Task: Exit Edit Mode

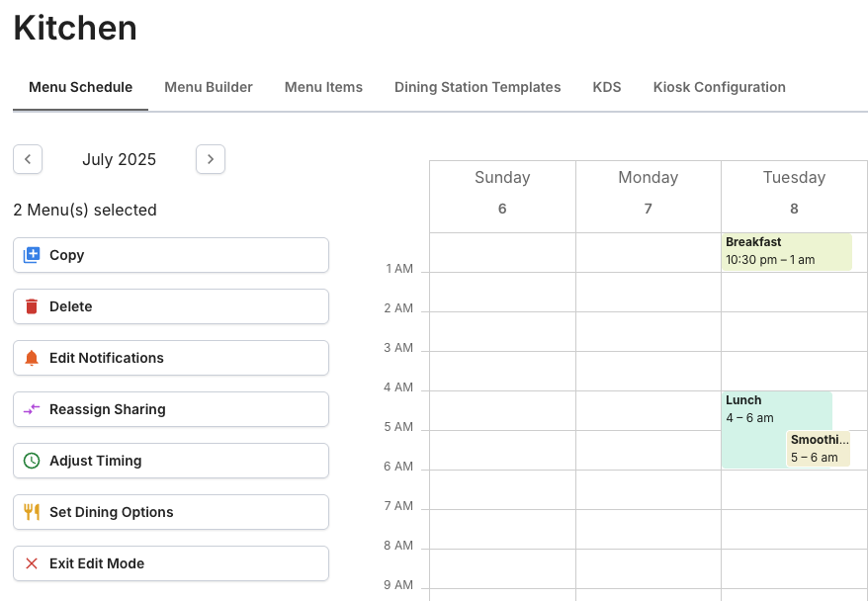Action: [171, 563]
